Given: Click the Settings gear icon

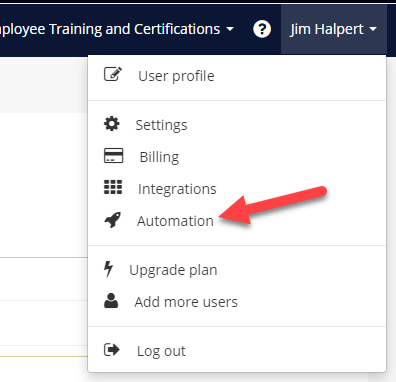Looking at the screenshot, I should click(112, 124).
